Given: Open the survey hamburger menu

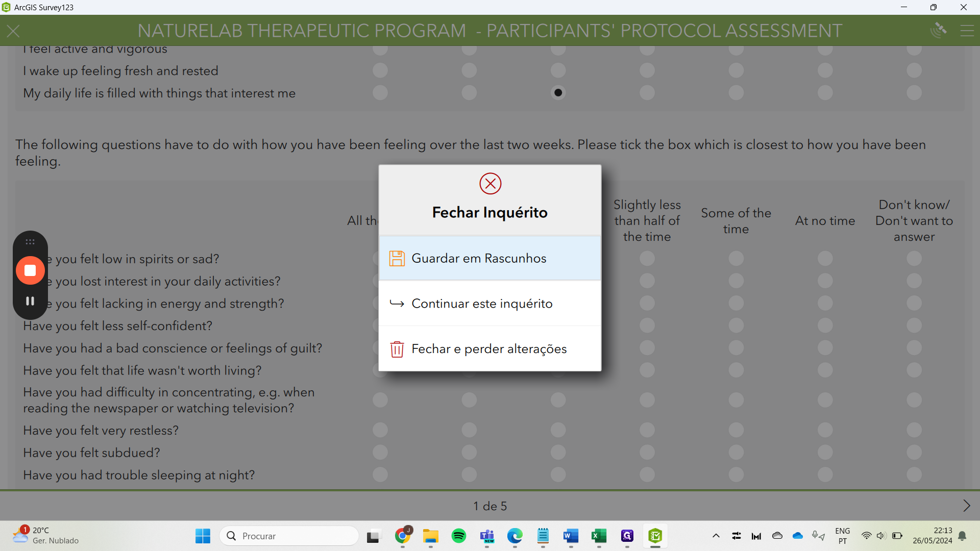Looking at the screenshot, I should pyautogui.click(x=967, y=31).
